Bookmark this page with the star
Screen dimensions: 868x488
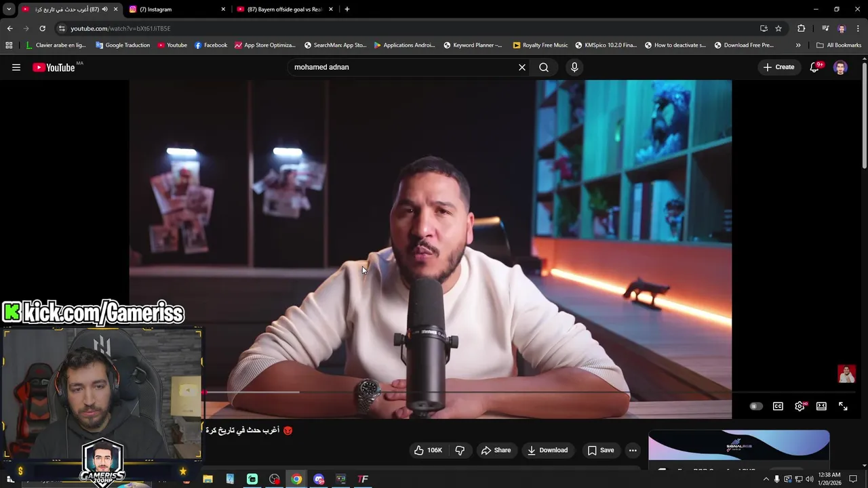click(778, 28)
